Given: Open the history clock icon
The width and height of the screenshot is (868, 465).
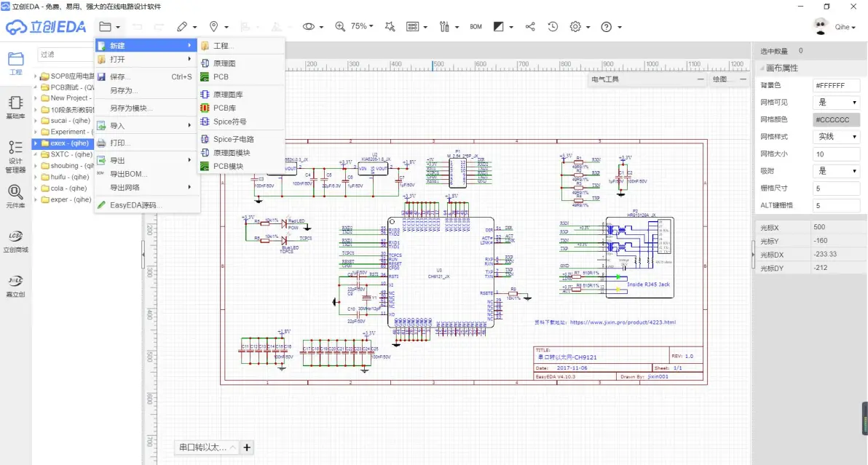Looking at the screenshot, I should click(x=553, y=26).
